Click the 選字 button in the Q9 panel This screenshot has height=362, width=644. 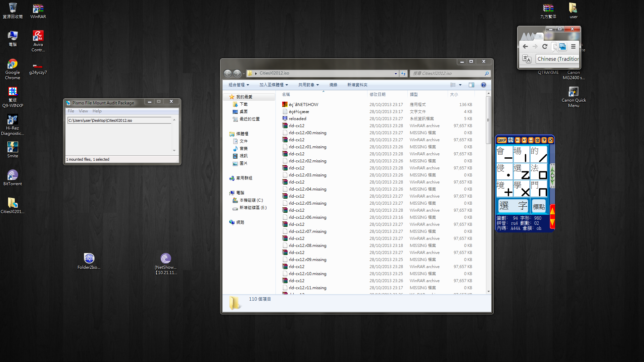(513, 206)
